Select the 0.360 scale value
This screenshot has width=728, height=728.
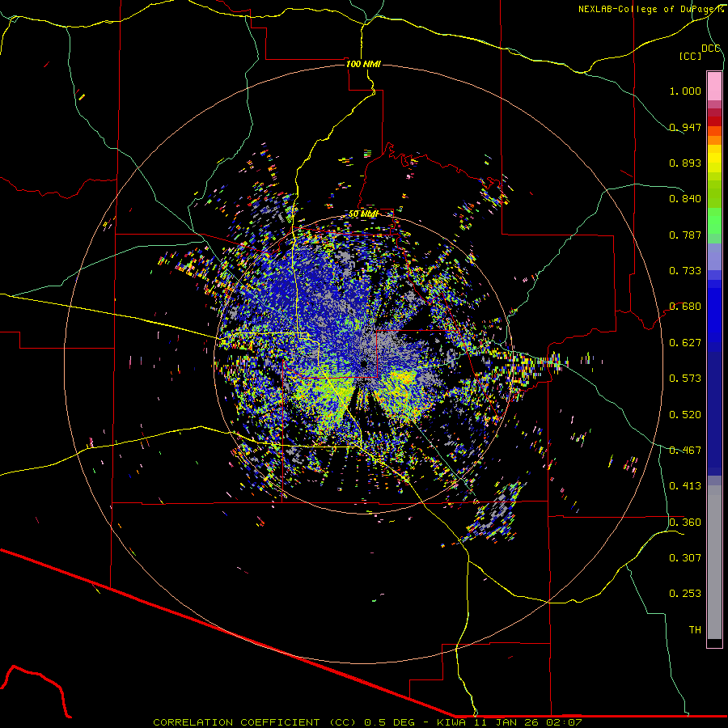685,523
